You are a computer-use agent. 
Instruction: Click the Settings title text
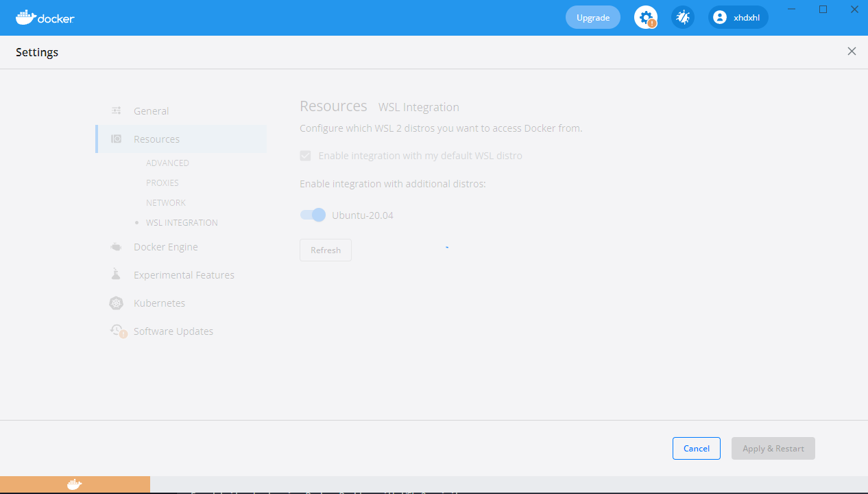point(37,52)
